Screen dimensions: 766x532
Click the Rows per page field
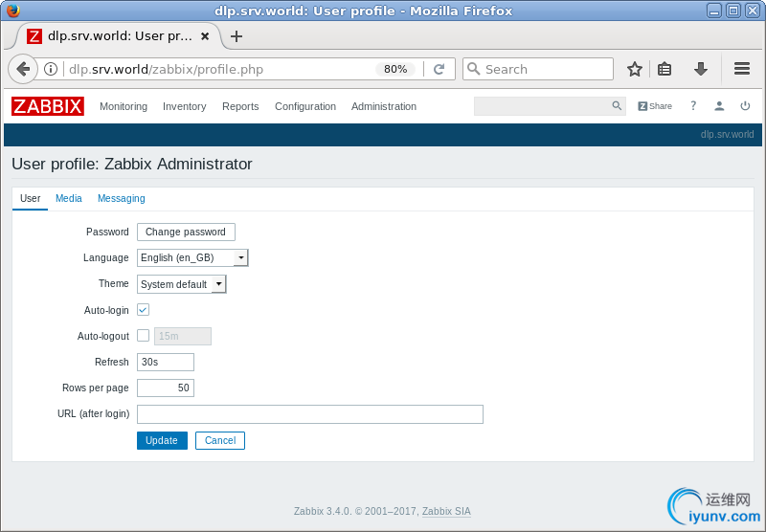click(x=166, y=388)
